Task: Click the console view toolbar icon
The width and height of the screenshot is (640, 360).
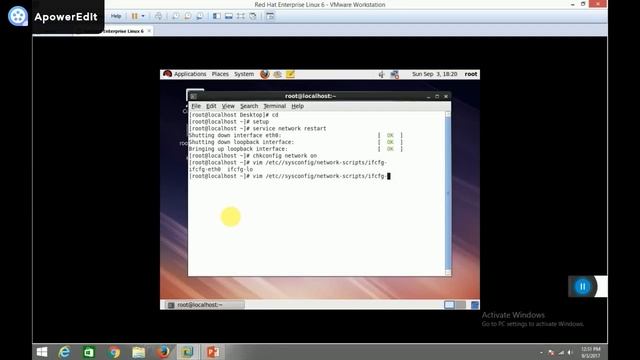Action: coord(270,16)
